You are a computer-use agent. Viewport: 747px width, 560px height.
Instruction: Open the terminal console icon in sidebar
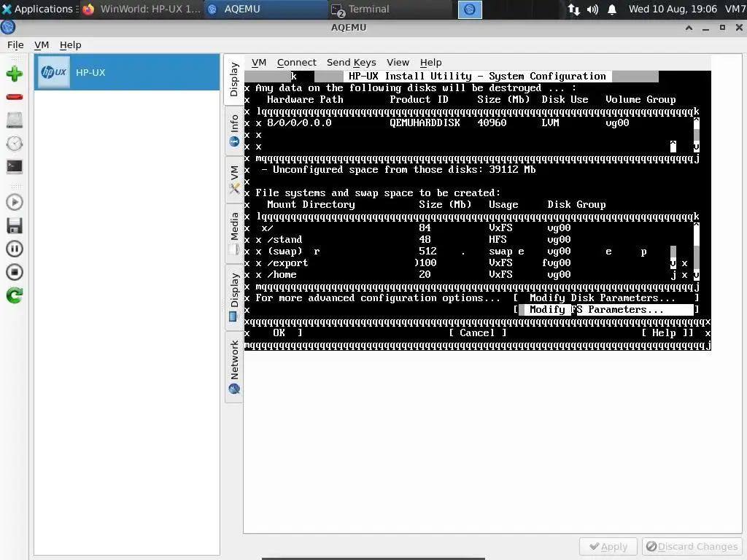(x=15, y=166)
